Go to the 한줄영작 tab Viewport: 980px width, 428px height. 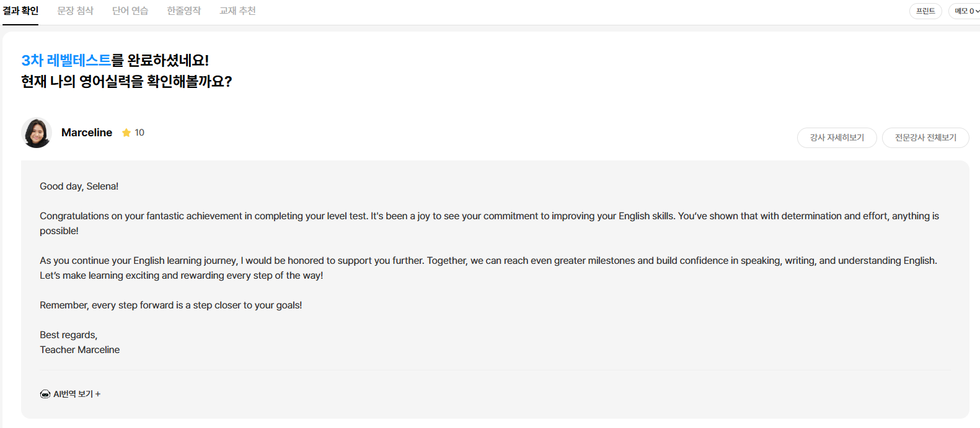tap(184, 11)
